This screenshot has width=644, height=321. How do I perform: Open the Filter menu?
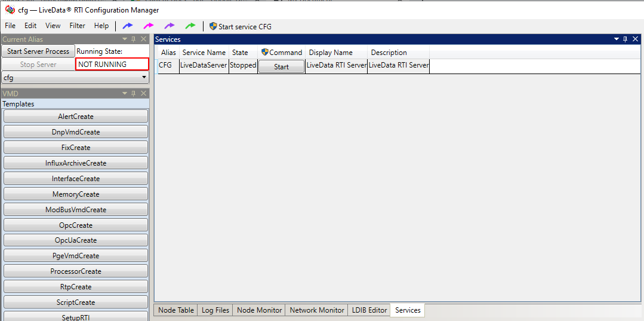click(77, 26)
